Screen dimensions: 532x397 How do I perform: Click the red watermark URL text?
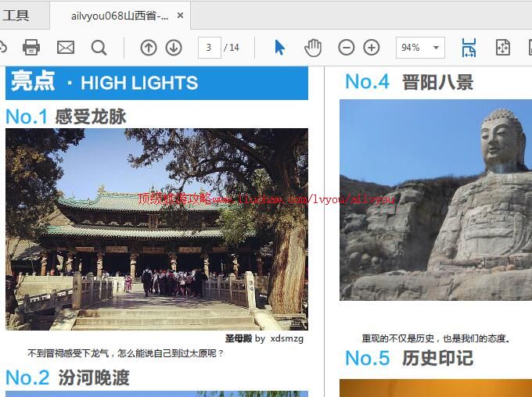(266, 198)
